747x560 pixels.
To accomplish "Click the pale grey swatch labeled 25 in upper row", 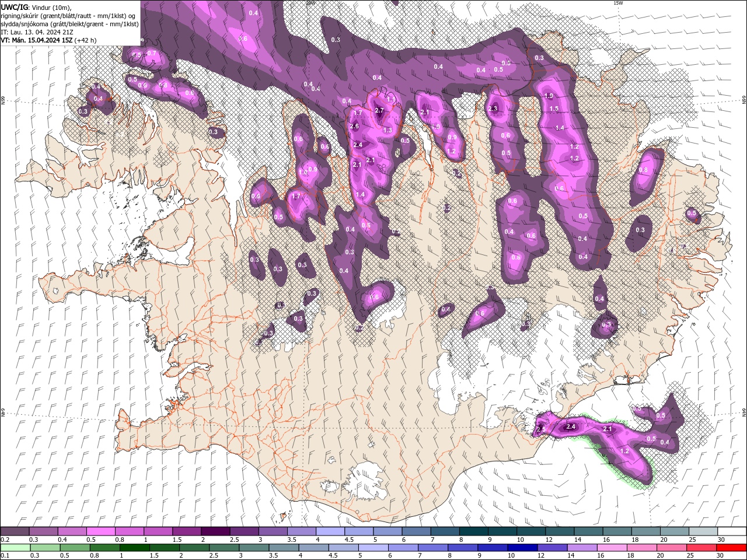I will click(703, 531).
